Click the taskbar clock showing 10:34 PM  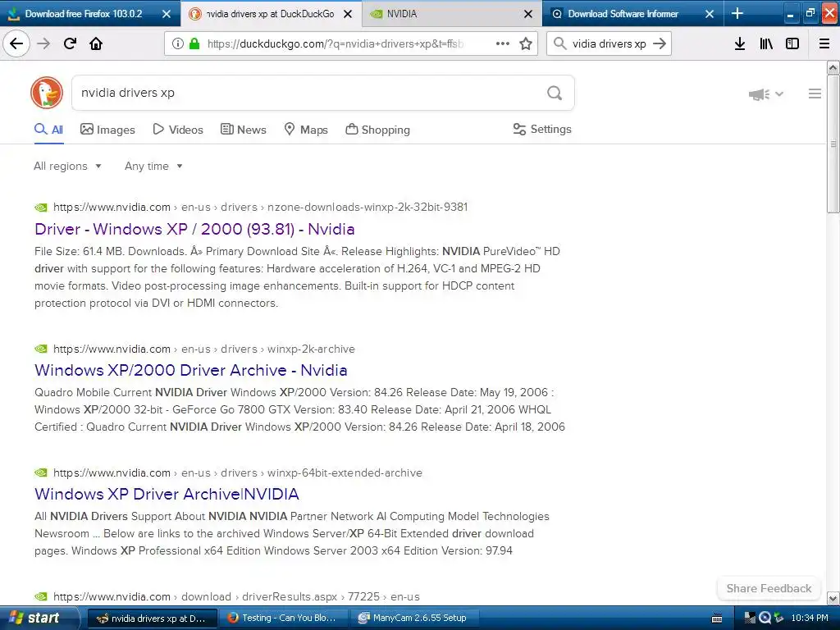(x=810, y=618)
